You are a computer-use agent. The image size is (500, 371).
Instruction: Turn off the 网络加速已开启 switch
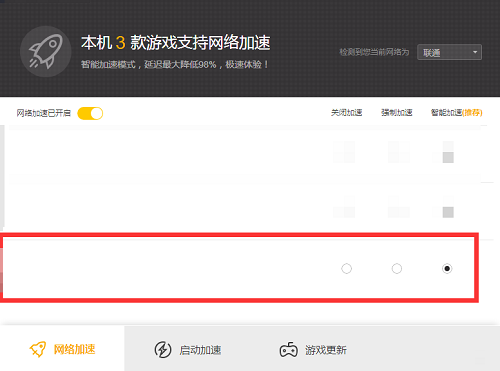(x=90, y=113)
